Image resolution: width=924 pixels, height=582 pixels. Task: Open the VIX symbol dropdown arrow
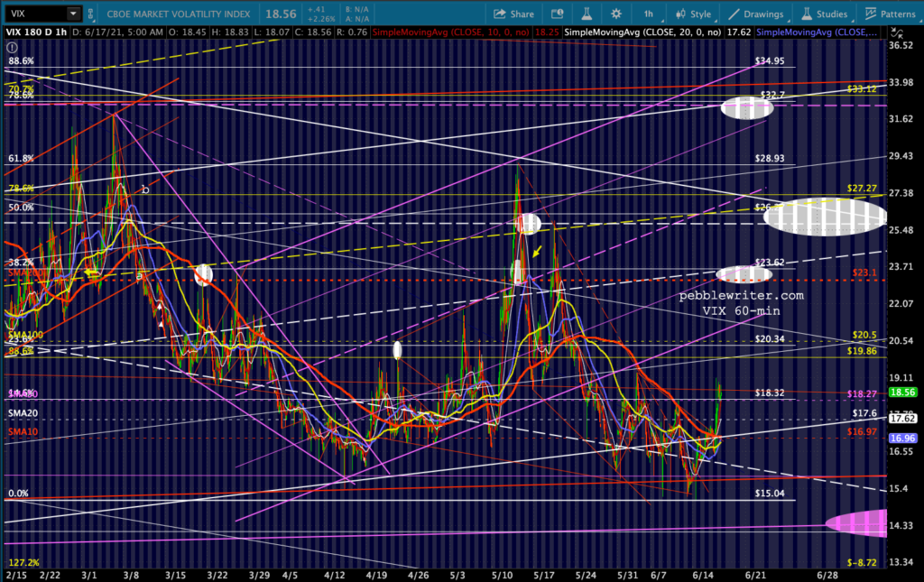coord(73,14)
